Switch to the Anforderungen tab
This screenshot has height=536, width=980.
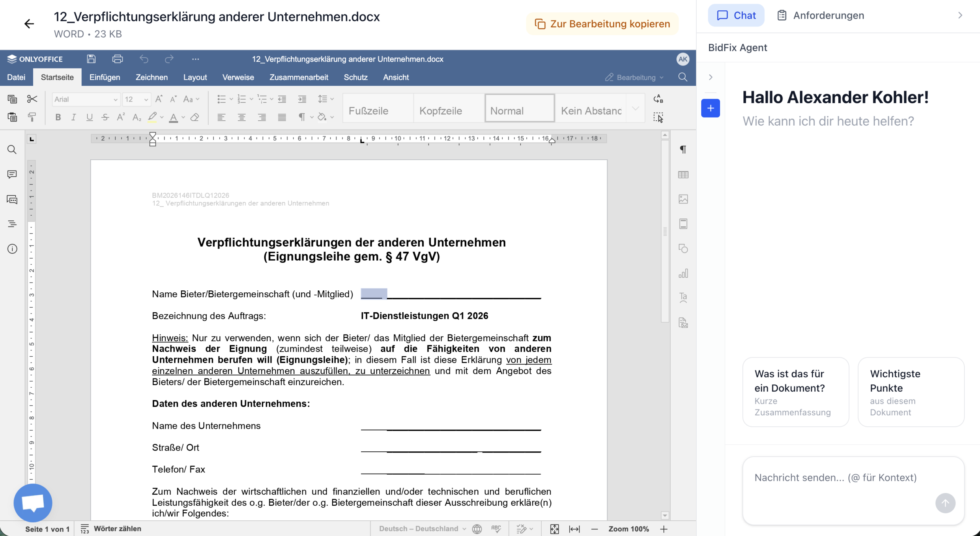point(821,15)
